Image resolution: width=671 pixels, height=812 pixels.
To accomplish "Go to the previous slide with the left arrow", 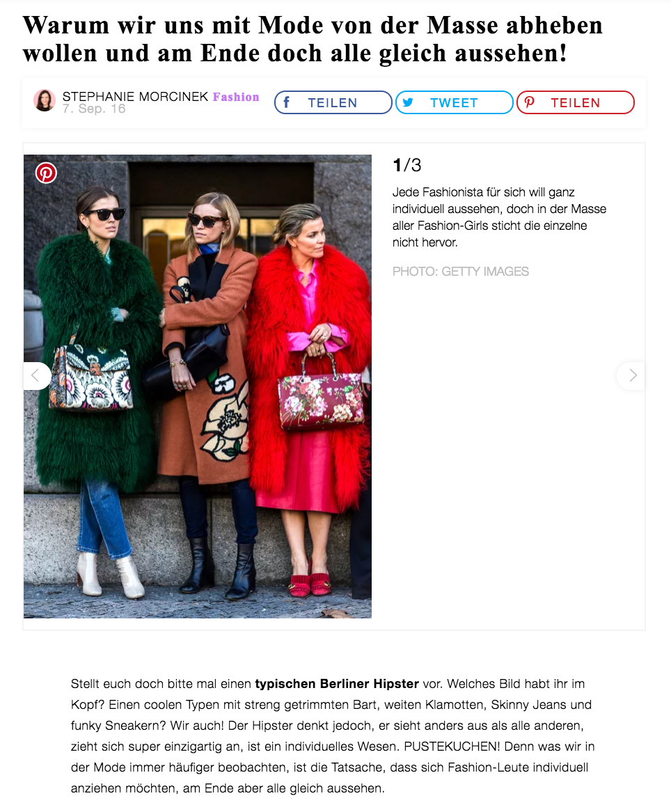I will coord(36,375).
